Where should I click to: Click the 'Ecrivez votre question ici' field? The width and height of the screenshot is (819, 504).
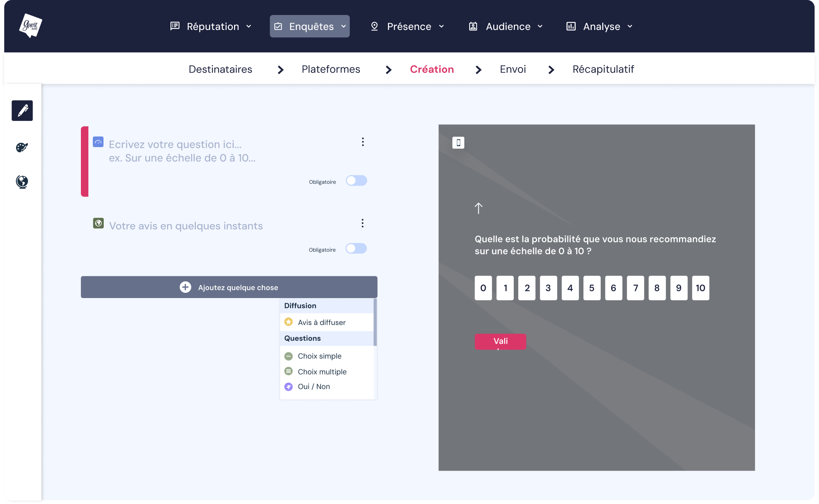click(x=182, y=151)
